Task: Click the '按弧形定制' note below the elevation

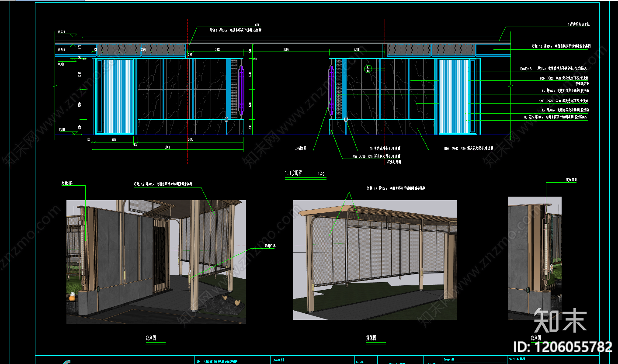Action: [394, 162]
